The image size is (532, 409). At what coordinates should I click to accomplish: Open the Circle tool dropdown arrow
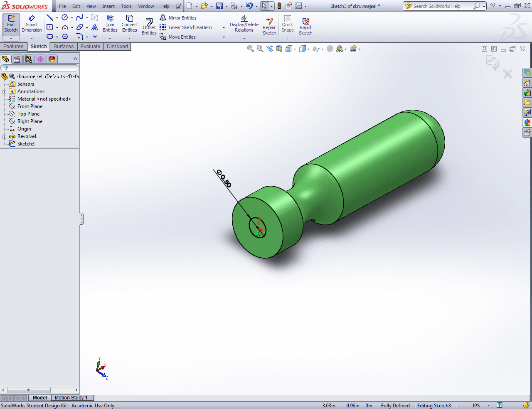coord(72,18)
